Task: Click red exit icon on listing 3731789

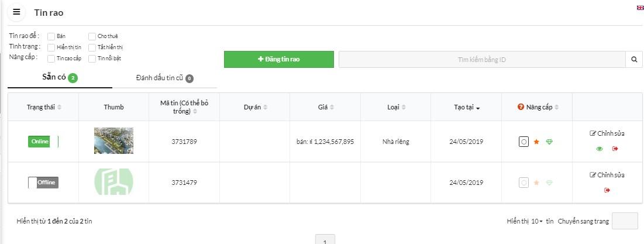Action: point(615,149)
